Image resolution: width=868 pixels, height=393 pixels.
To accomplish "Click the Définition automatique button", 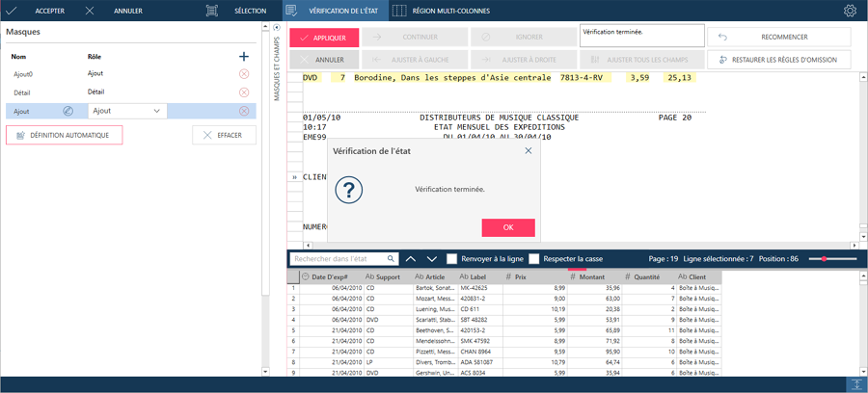I will [65, 135].
